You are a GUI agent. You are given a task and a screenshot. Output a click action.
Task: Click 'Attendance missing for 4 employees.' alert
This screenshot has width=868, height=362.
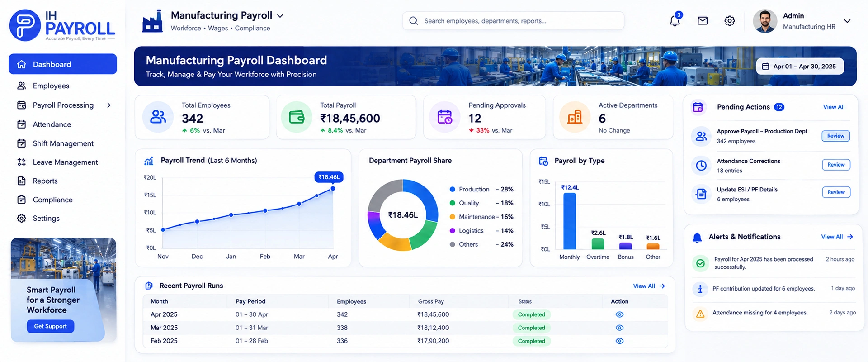(760, 313)
